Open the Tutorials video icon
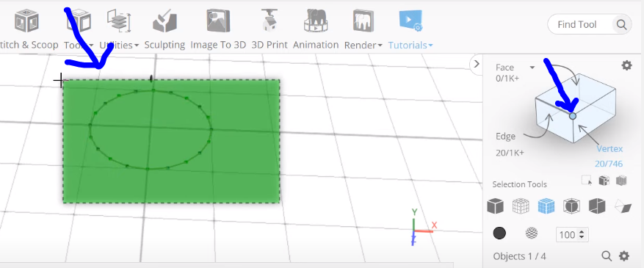644x268 pixels. [x=410, y=21]
